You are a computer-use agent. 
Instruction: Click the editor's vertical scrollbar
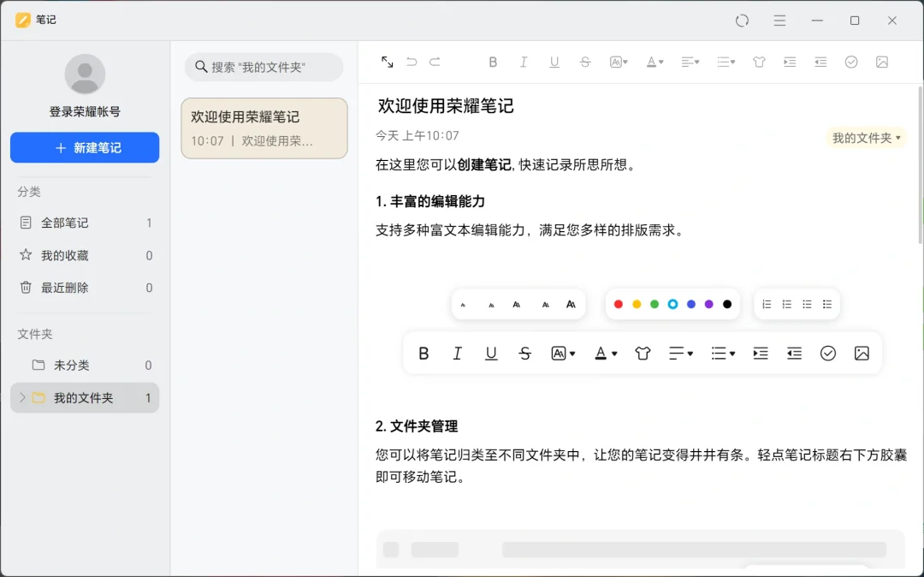coord(920,165)
